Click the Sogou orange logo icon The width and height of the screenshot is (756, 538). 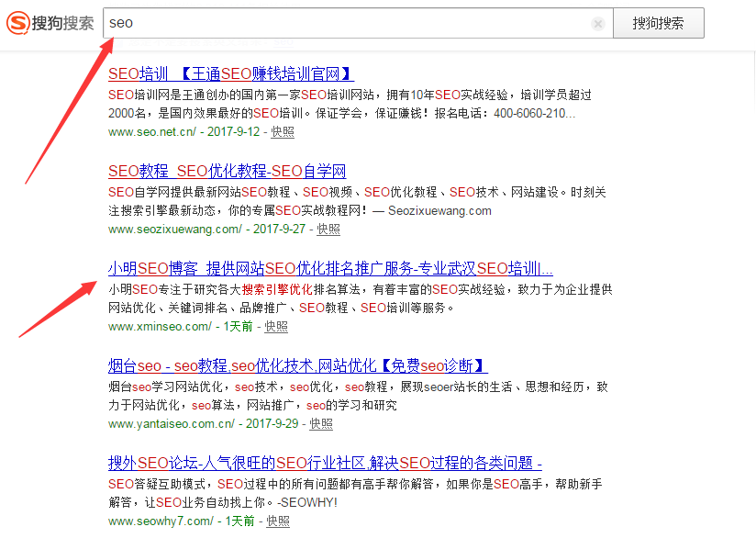click(17, 23)
